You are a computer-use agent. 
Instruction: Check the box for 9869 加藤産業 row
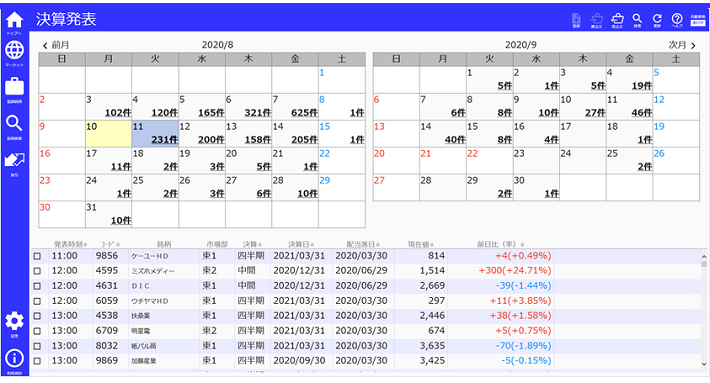point(37,361)
